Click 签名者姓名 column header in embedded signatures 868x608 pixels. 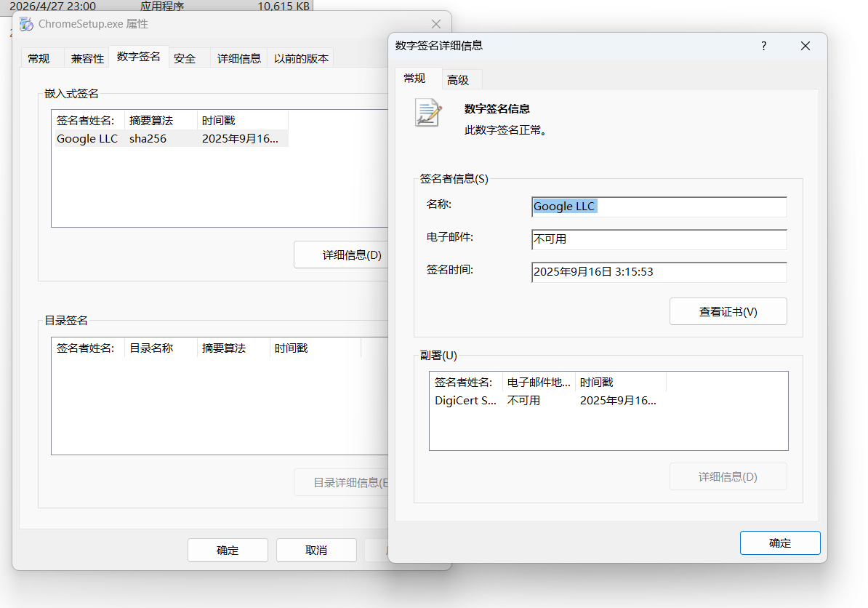pyautogui.click(x=88, y=120)
